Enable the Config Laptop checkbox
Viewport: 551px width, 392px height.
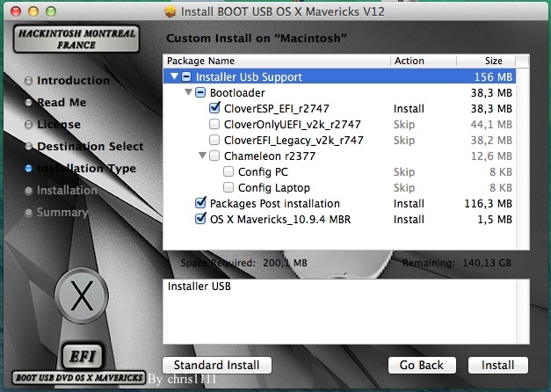click(x=228, y=187)
